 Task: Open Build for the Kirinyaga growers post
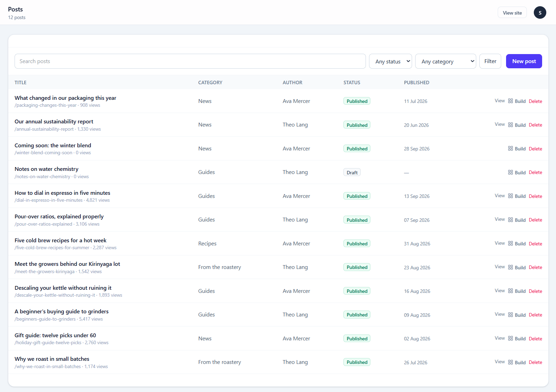(517, 267)
